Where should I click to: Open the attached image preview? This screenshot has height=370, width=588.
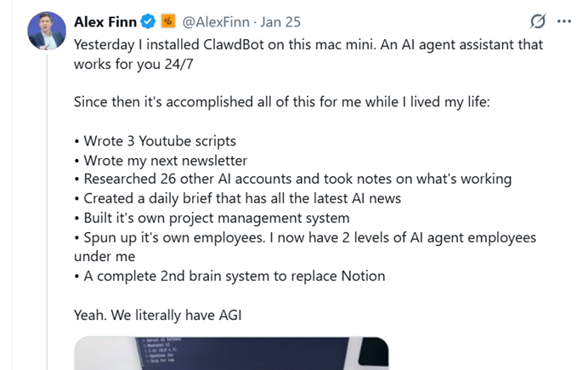[231, 353]
